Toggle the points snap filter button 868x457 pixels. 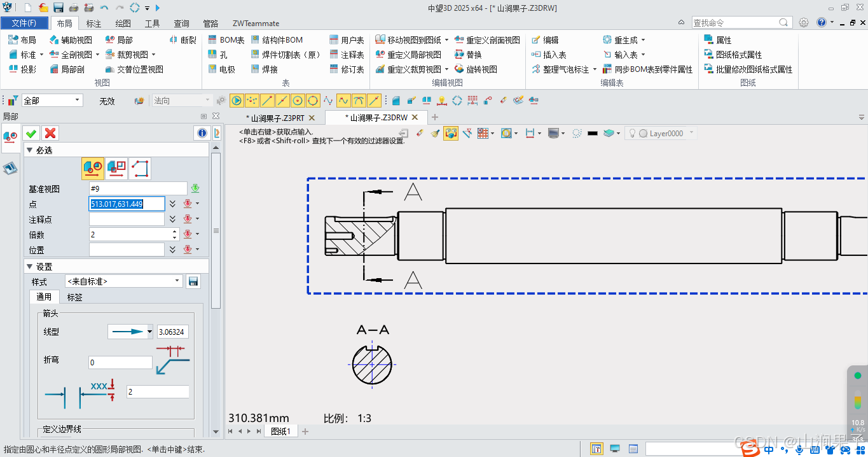252,101
